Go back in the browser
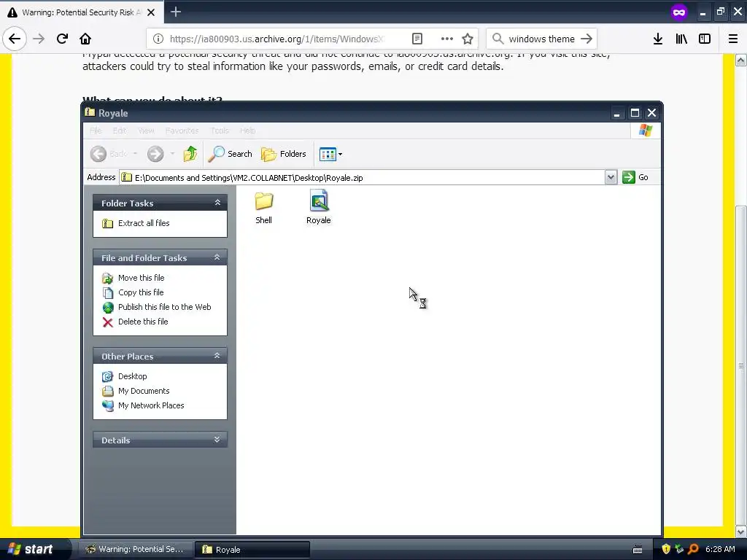The image size is (747, 560). tap(15, 39)
